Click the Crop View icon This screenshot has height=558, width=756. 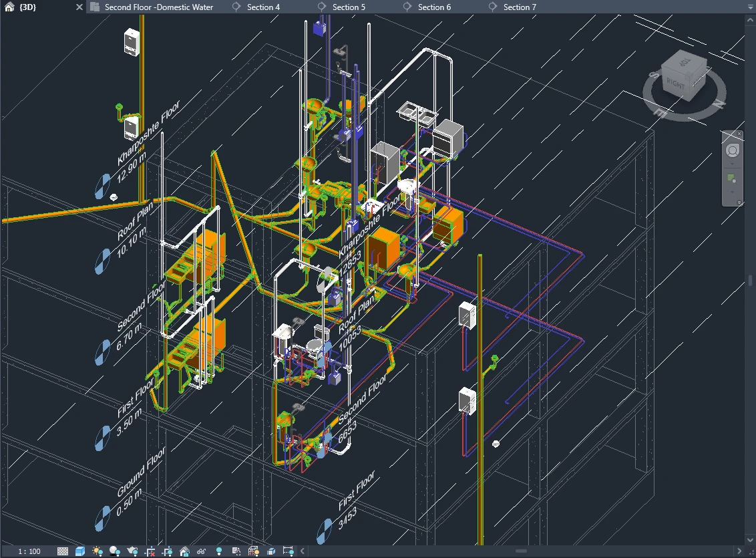150,551
